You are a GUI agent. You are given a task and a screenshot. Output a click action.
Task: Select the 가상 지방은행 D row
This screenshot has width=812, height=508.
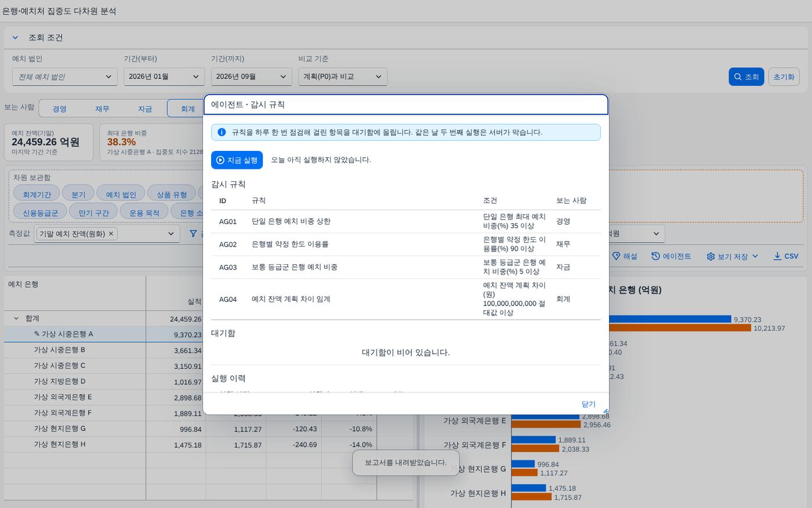pos(104,381)
